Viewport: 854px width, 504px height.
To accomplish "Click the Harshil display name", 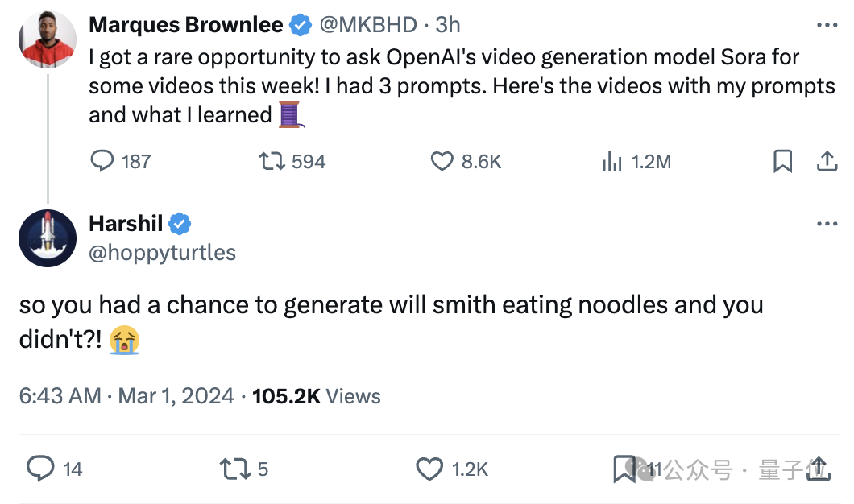I will (x=126, y=224).
